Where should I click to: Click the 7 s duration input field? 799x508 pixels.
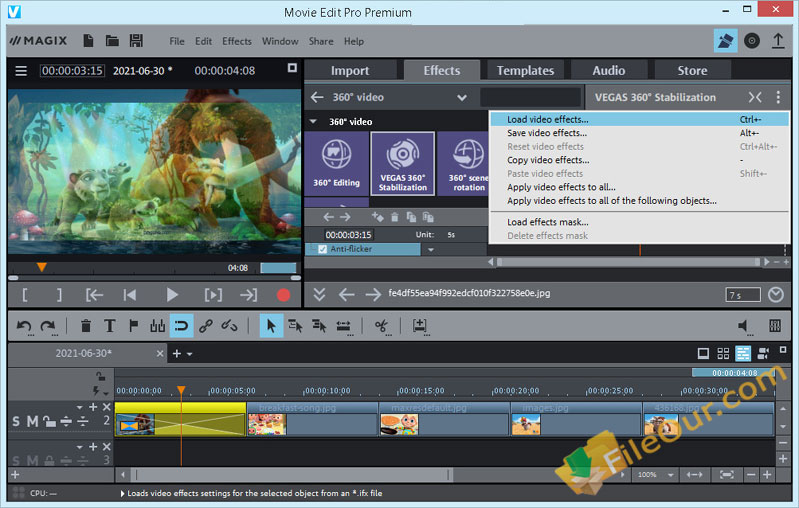[x=743, y=295]
